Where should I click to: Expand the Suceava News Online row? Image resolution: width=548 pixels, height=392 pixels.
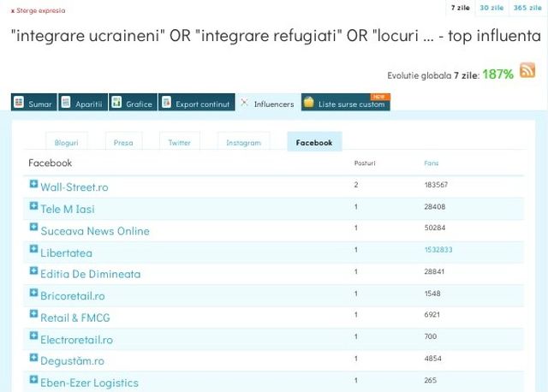coord(33,227)
